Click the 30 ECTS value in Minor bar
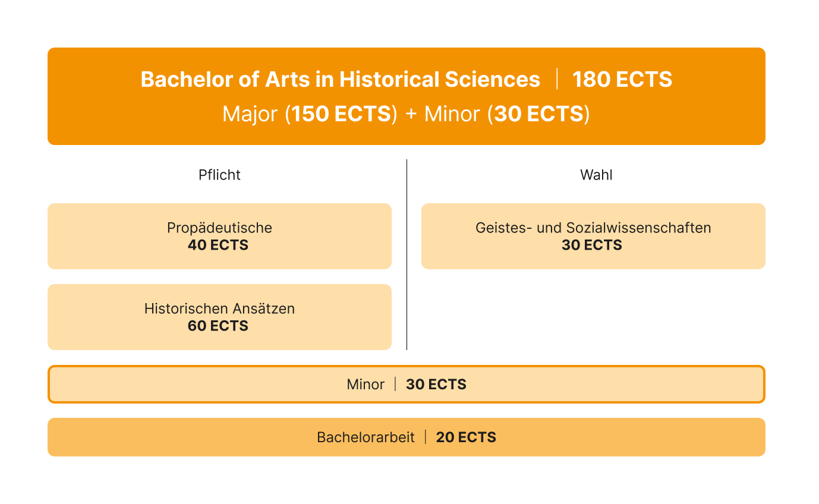 click(x=436, y=385)
